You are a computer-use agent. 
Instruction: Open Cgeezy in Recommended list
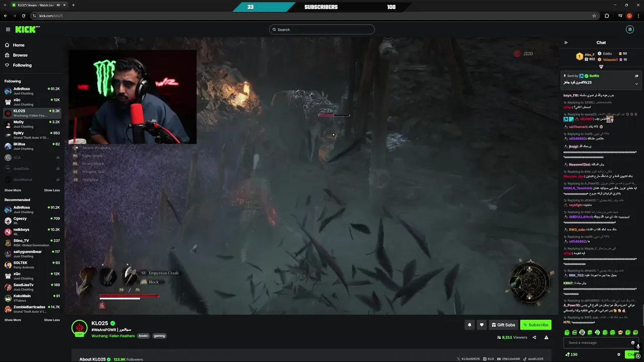click(32, 221)
